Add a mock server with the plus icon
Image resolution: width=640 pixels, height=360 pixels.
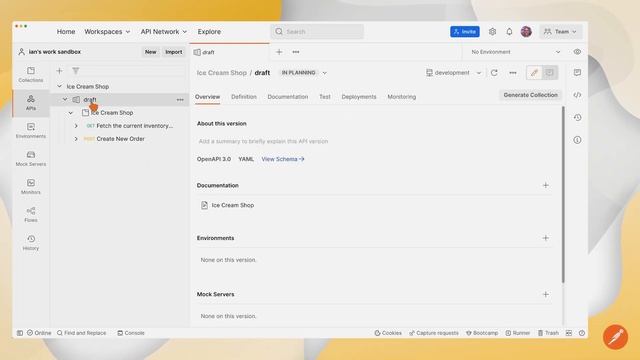click(x=545, y=294)
